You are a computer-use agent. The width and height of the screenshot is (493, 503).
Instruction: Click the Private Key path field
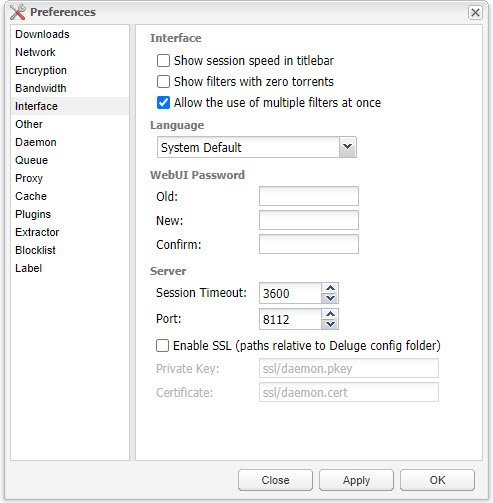(349, 368)
